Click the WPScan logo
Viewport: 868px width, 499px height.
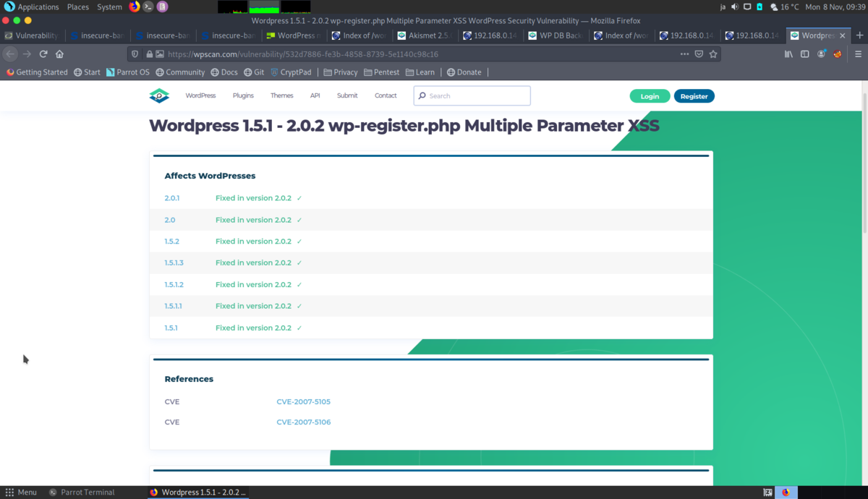coord(159,95)
